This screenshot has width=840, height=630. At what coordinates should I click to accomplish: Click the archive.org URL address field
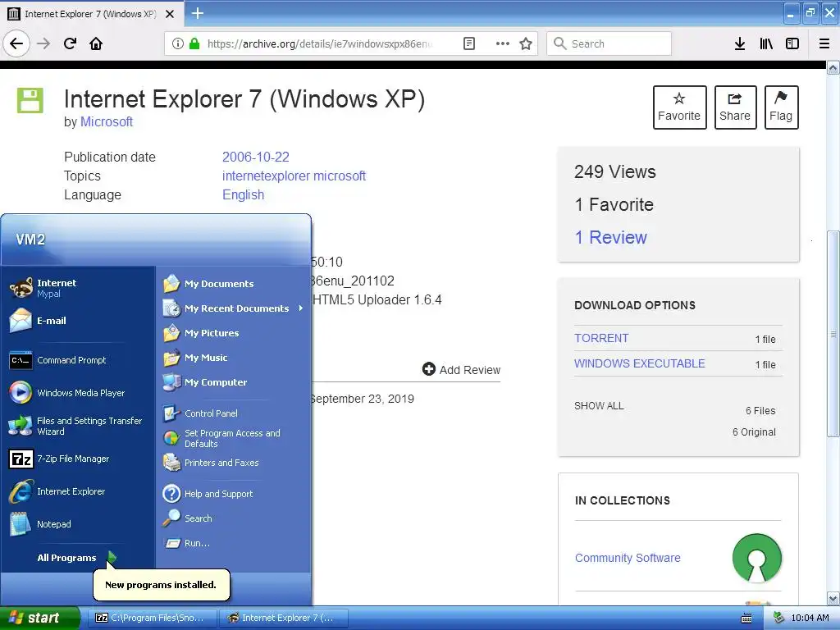(x=320, y=43)
